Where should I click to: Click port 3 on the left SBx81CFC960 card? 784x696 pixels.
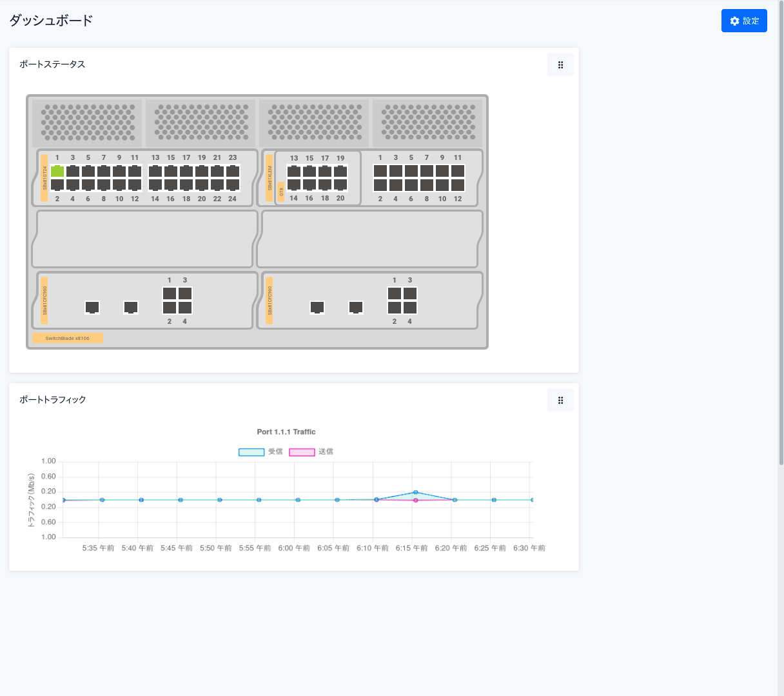[x=185, y=294]
